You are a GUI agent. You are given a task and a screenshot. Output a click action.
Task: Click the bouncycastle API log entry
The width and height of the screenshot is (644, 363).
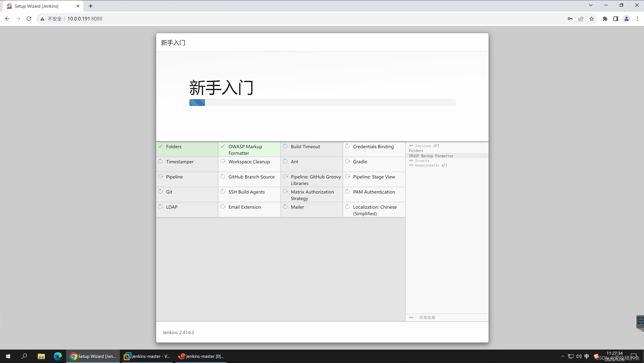point(428,165)
